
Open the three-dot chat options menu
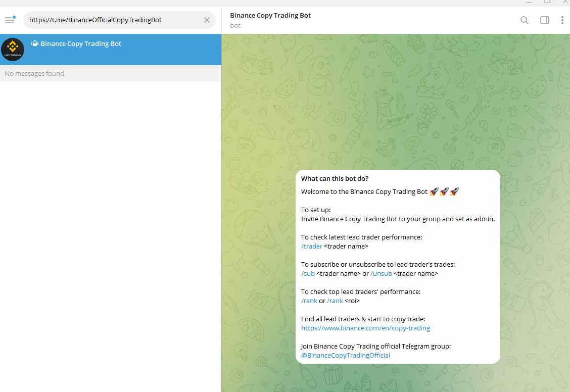tap(562, 20)
